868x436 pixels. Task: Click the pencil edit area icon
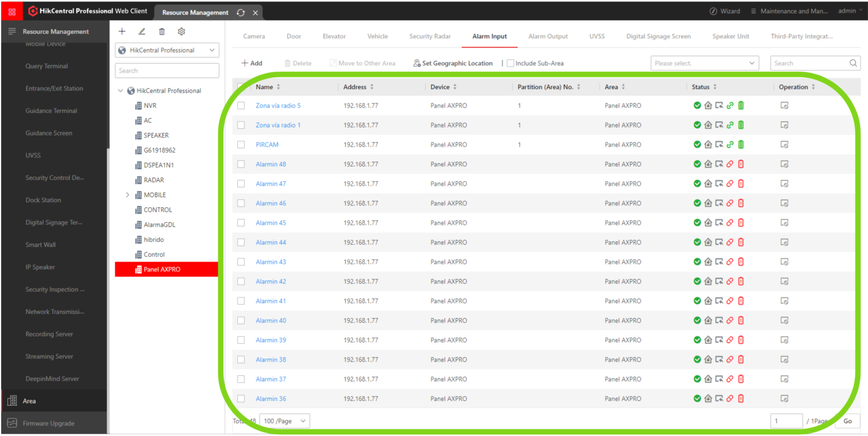click(x=142, y=32)
